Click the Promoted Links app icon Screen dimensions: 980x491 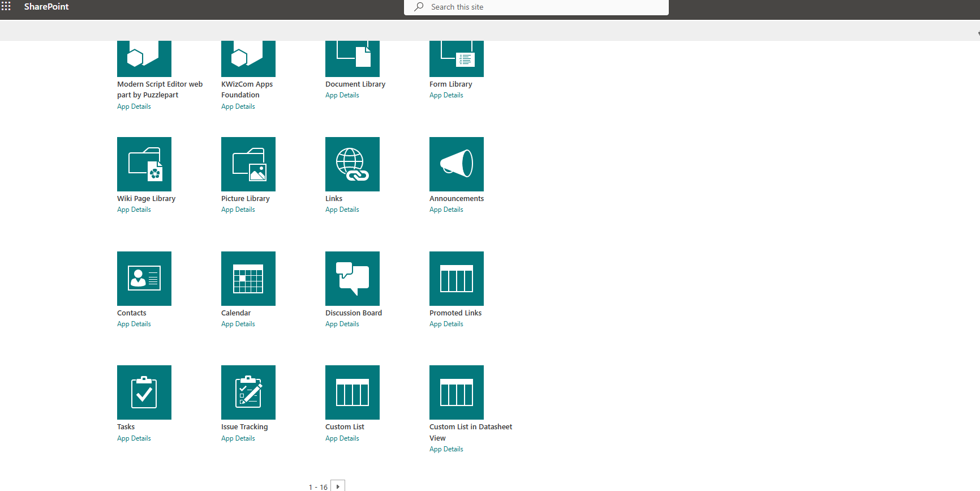[456, 279]
